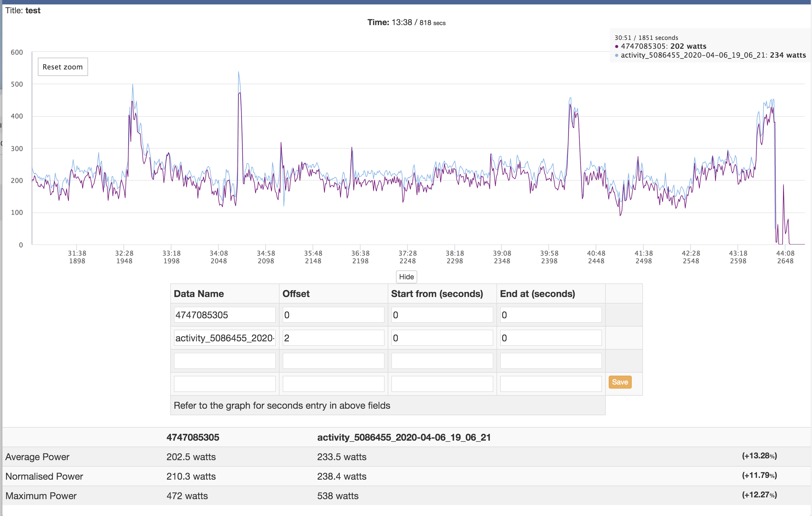This screenshot has height=516, width=812.
Task: Click the '233.5 watts' average value
Action: tap(342, 457)
